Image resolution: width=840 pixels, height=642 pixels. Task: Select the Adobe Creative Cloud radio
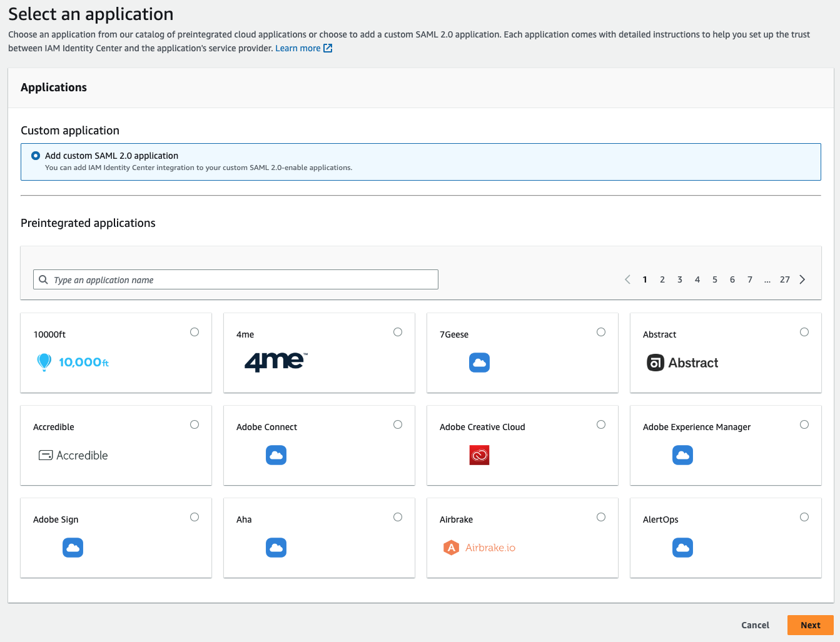click(601, 424)
